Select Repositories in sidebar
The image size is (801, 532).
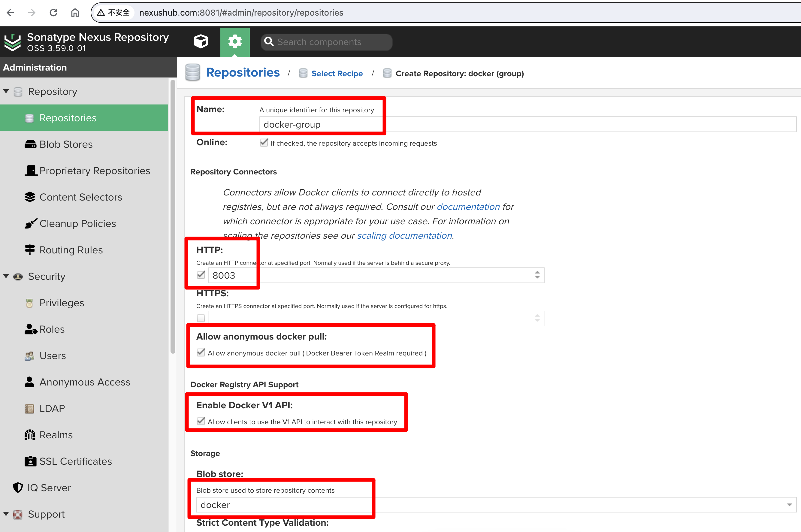(x=84, y=118)
